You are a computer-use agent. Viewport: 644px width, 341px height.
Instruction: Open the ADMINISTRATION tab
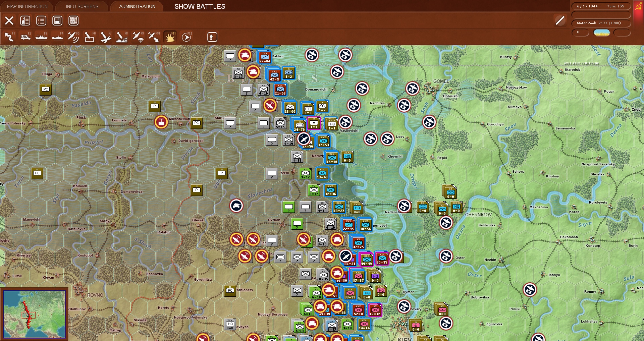tap(137, 6)
